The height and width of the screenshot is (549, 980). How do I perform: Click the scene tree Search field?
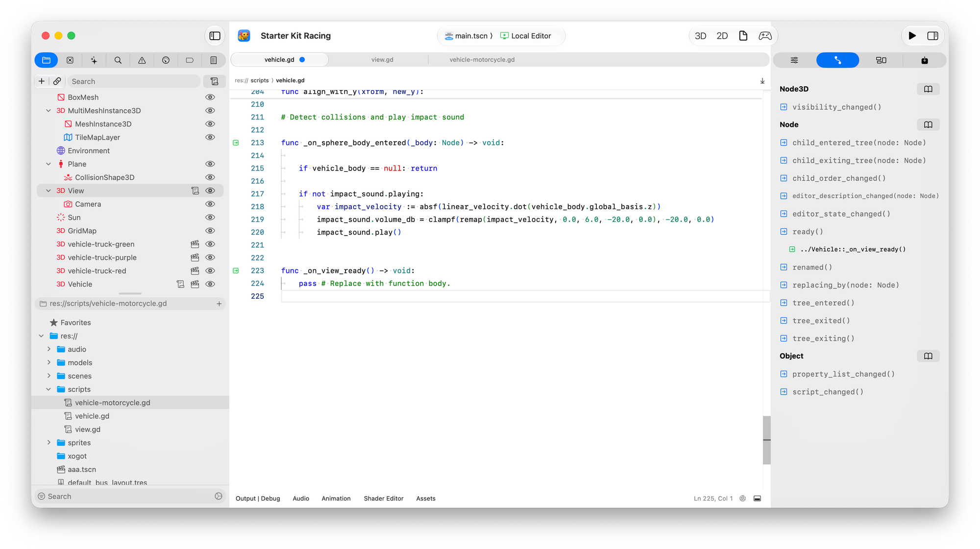pyautogui.click(x=135, y=81)
